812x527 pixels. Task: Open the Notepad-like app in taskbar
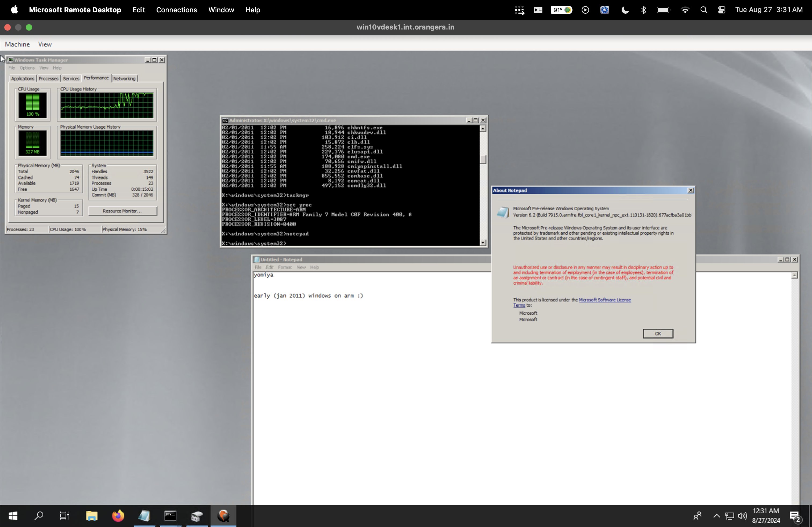click(144, 516)
